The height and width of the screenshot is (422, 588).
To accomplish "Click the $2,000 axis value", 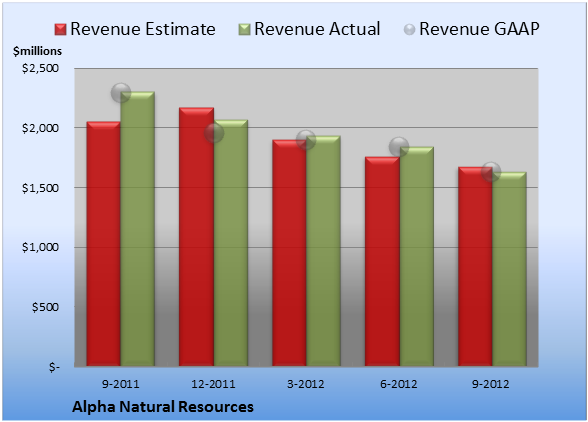I will pyautogui.click(x=40, y=128).
